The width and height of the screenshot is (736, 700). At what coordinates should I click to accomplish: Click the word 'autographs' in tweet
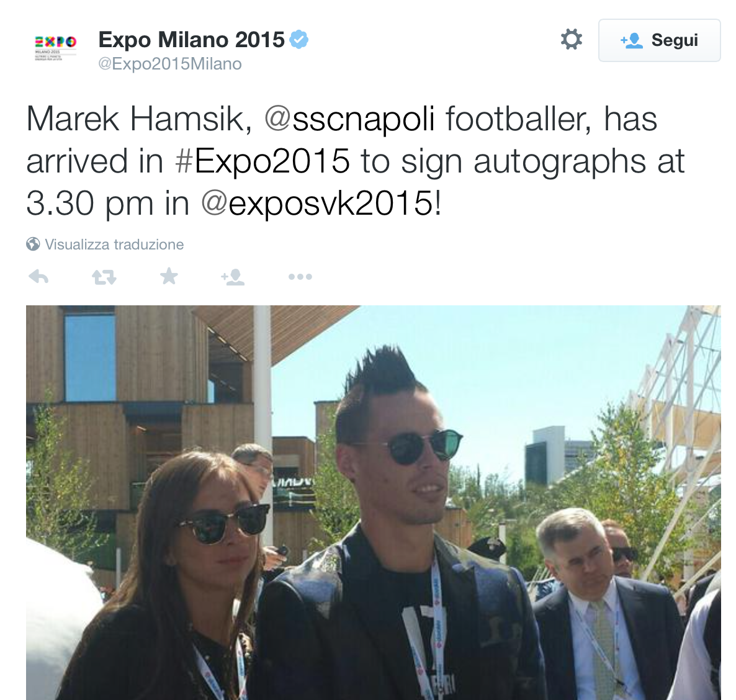[x=560, y=161]
